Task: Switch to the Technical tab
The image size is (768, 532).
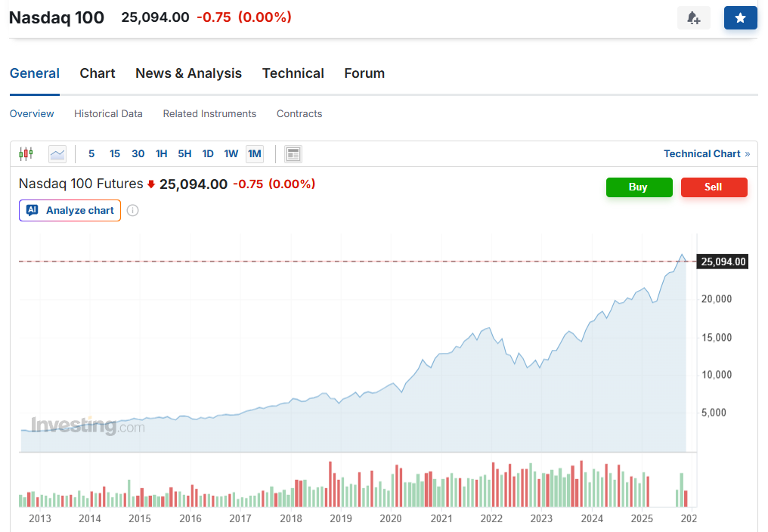Action: pyautogui.click(x=293, y=73)
